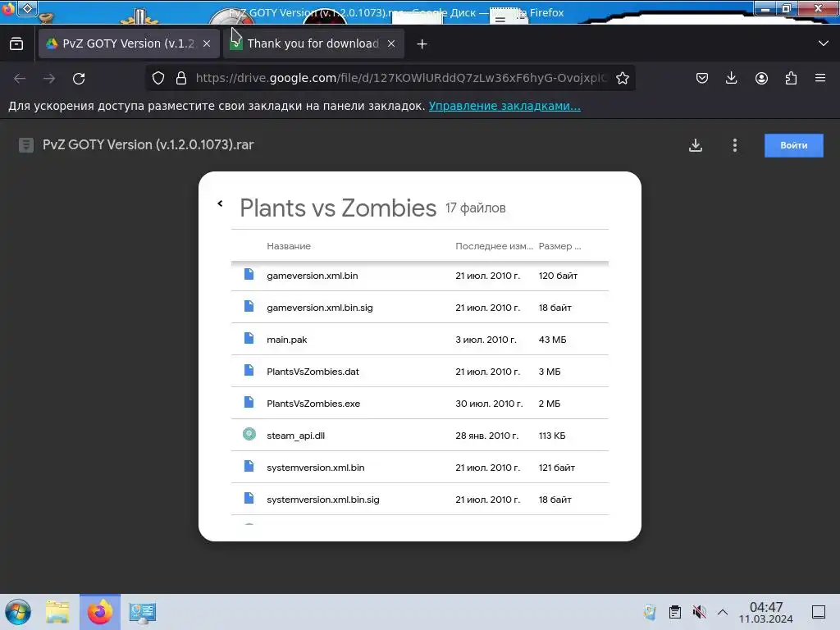Viewport: 840px width, 630px height.
Task: Go back from Plants vs Zombies folder
Action: coord(220,203)
